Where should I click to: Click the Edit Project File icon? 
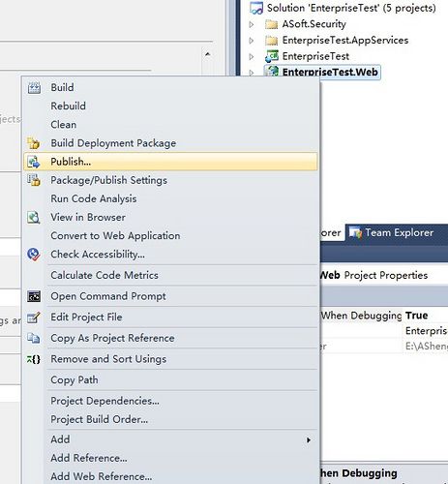[34, 318]
